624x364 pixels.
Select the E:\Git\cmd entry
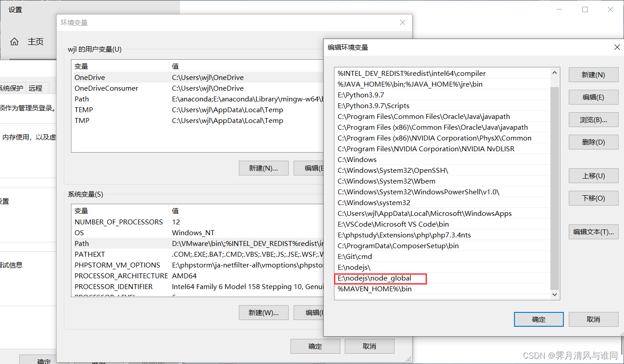[443, 257]
